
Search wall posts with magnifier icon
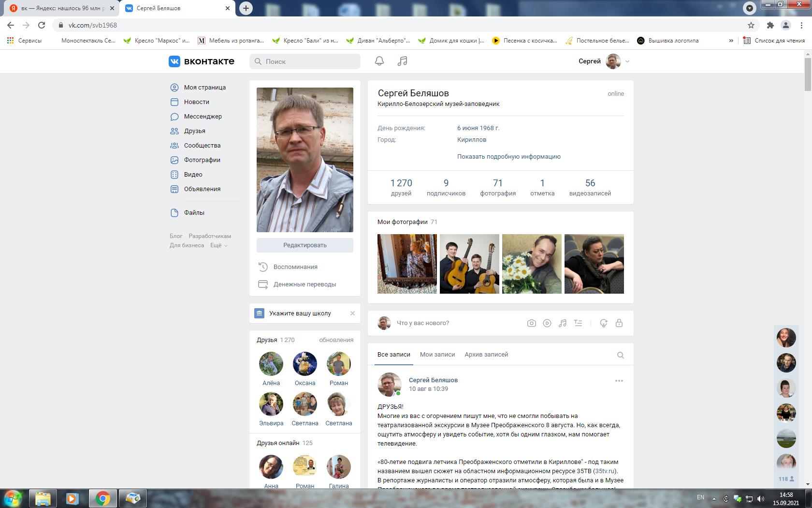[x=620, y=355]
